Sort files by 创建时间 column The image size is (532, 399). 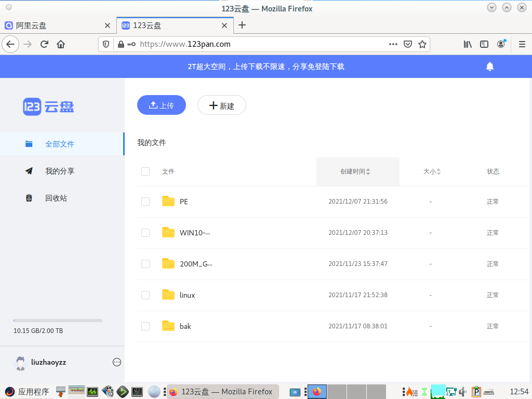coord(357,171)
